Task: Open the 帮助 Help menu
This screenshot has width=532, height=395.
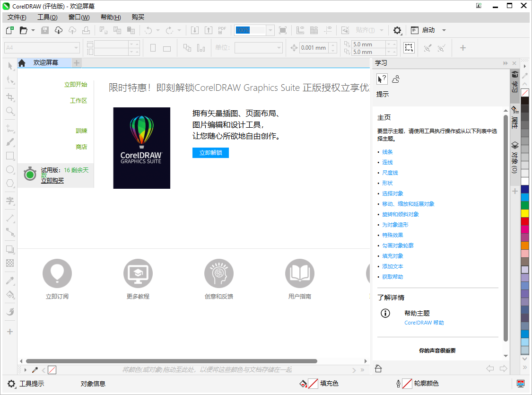Action: 111,18
